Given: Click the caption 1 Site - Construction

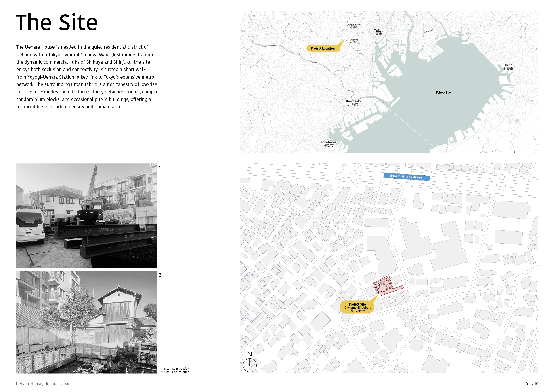Looking at the screenshot, I should [175, 369].
